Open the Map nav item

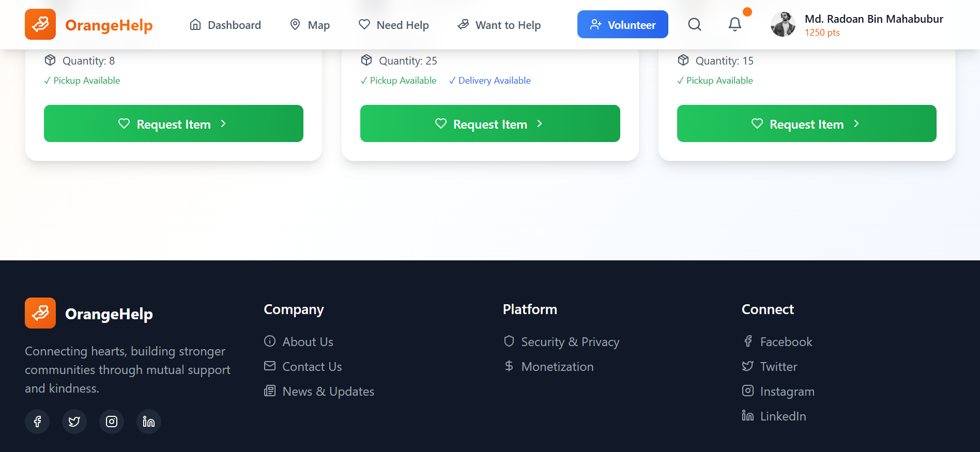(310, 25)
